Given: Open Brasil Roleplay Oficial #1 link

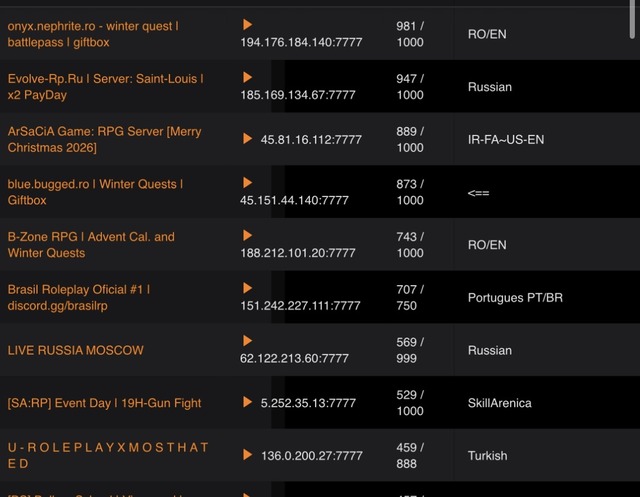Looking at the screenshot, I should 79,297.
